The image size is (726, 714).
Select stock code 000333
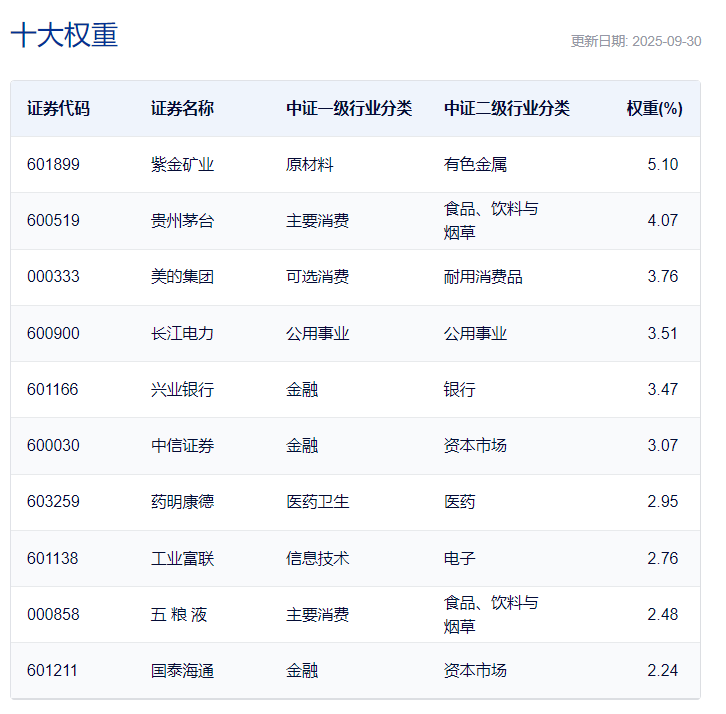click(53, 276)
